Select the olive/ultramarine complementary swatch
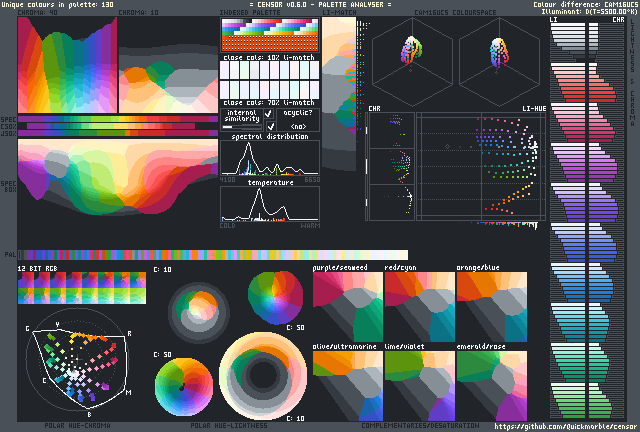Viewport: 640px width, 432px height. tap(347, 385)
